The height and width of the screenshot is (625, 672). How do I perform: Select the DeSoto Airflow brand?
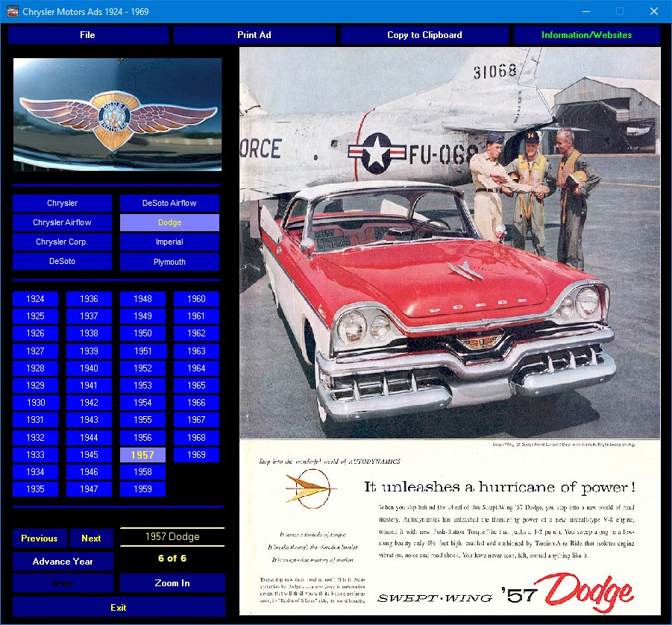(169, 203)
